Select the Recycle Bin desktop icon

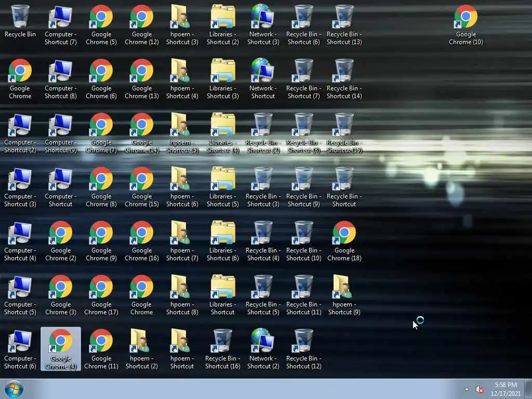coord(20,21)
